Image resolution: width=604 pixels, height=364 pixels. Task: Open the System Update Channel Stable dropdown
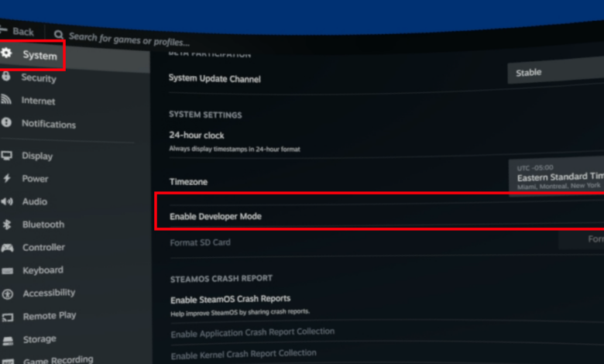coord(555,70)
